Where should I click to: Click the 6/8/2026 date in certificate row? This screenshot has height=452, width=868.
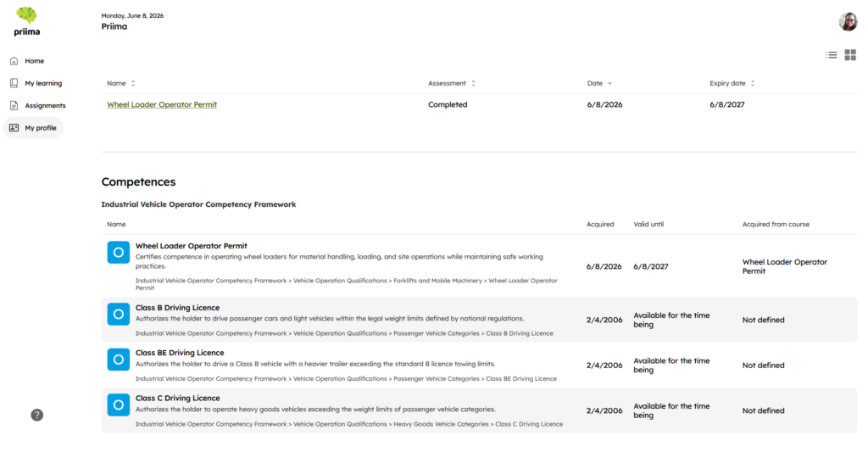point(604,104)
